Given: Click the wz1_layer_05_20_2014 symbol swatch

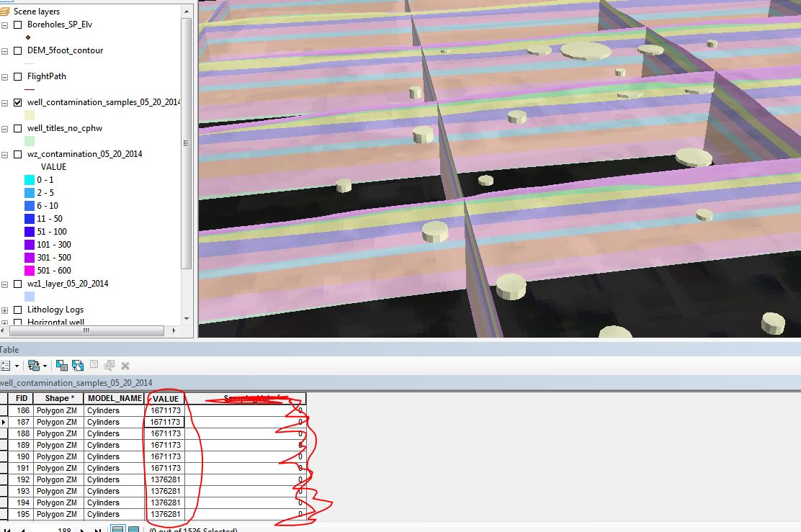Looking at the screenshot, I should click(30, 297).
